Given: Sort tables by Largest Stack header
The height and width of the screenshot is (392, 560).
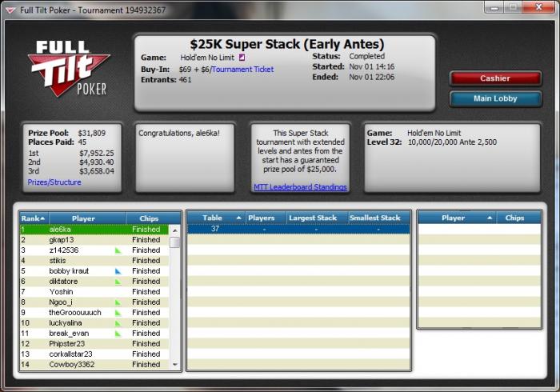Looking at the screenshot, I should coord(317,218).
